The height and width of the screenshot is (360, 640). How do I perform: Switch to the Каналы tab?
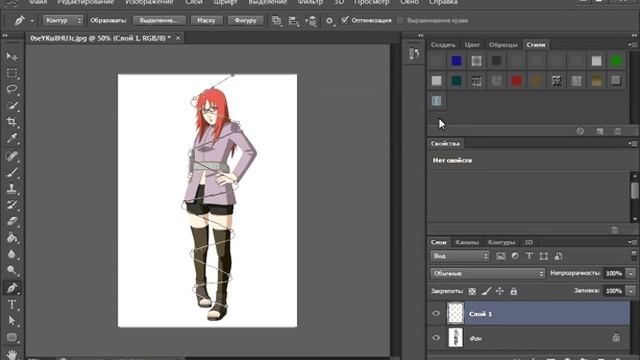coord(467,242)
